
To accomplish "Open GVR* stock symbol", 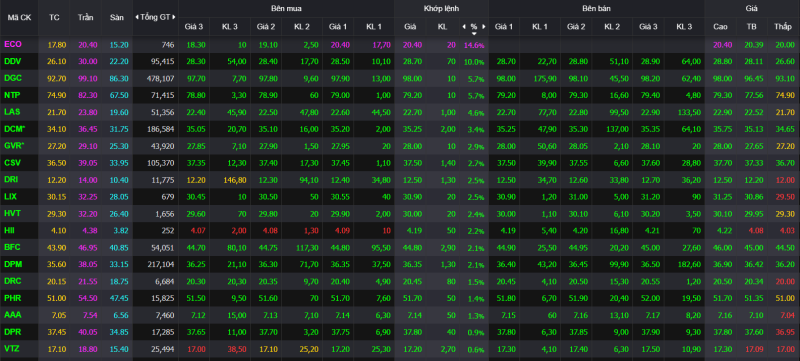I will pos(14,146).
